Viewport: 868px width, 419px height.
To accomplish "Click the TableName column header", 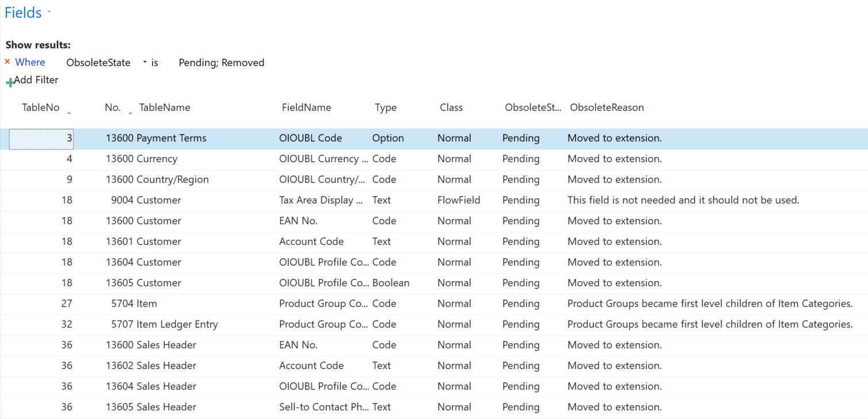I will pyautogui.click(x=165, y=107).
